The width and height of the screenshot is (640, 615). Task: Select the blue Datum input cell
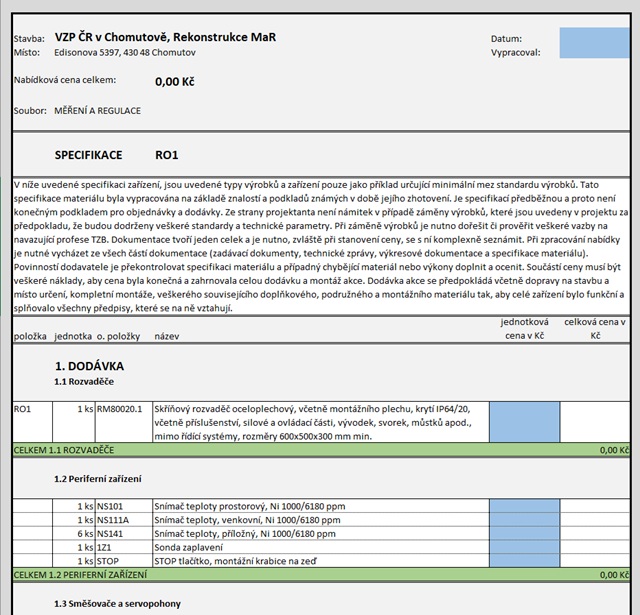tap(594, 36)
